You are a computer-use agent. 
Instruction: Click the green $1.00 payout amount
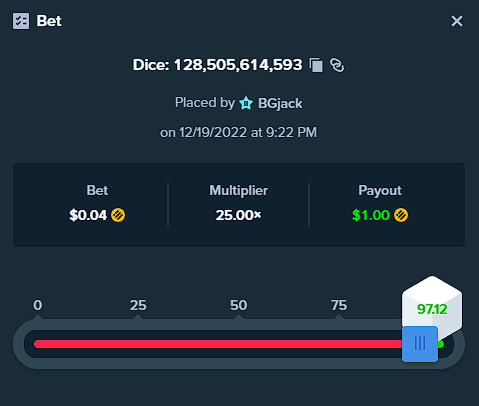[371, 215]
